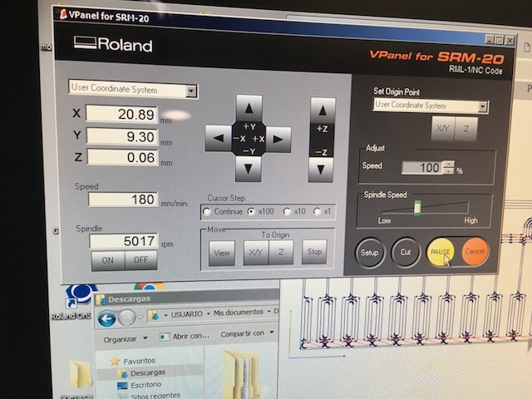
Task: Click the Y coordinate value 9.30
Action: point(122,136)
